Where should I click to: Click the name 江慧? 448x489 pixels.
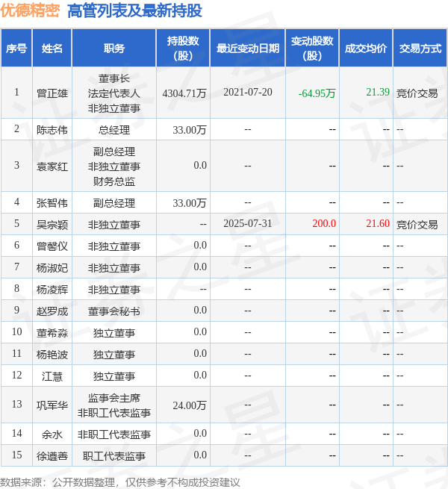(x=52, y=376)
